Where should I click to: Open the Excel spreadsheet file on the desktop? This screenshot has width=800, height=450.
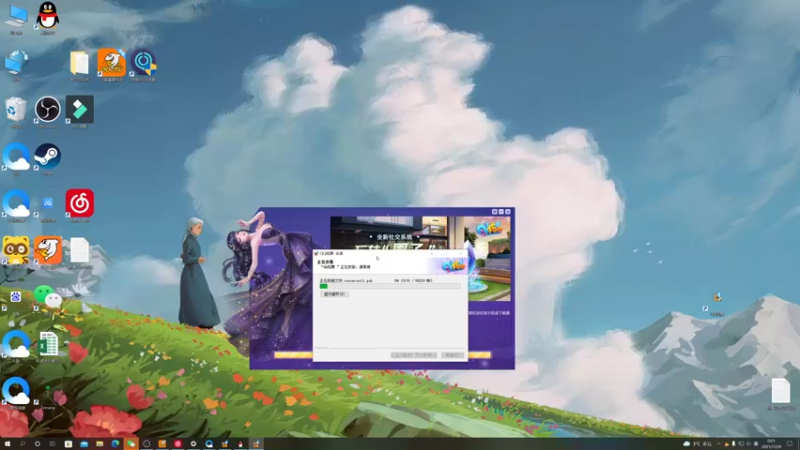[47, 345]
